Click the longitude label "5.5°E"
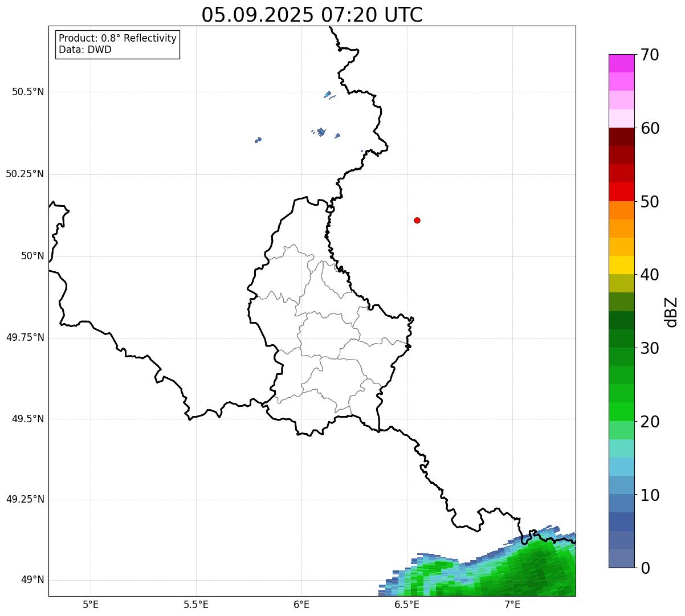This screenshot has height=616, width=685. click(196, 605)
